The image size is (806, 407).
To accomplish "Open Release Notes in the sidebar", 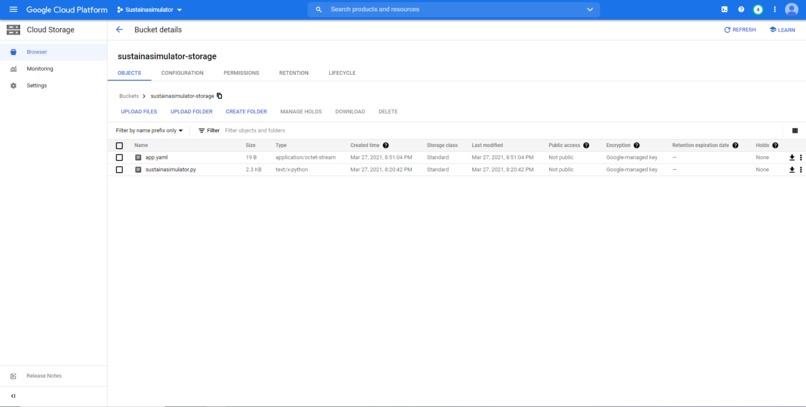I will point(53,376).
